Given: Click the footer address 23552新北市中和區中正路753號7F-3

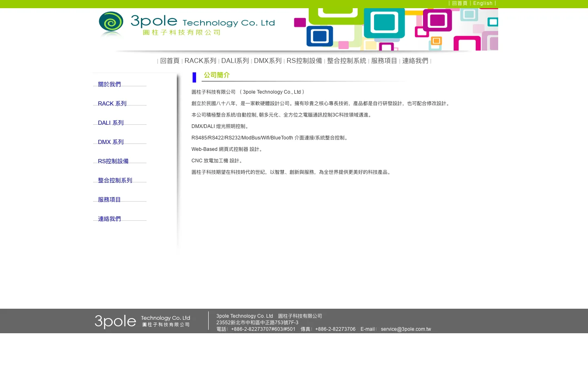Looking at the screenshot, I should coord(257,323).
